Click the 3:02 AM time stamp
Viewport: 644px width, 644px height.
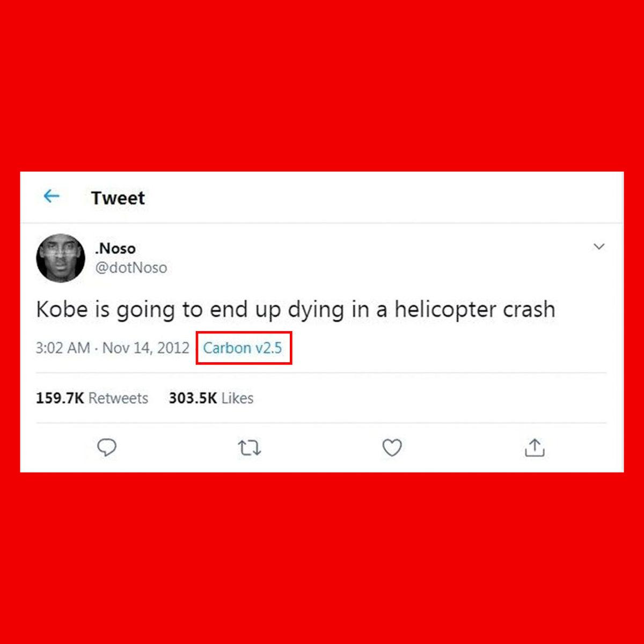[63, 348]
